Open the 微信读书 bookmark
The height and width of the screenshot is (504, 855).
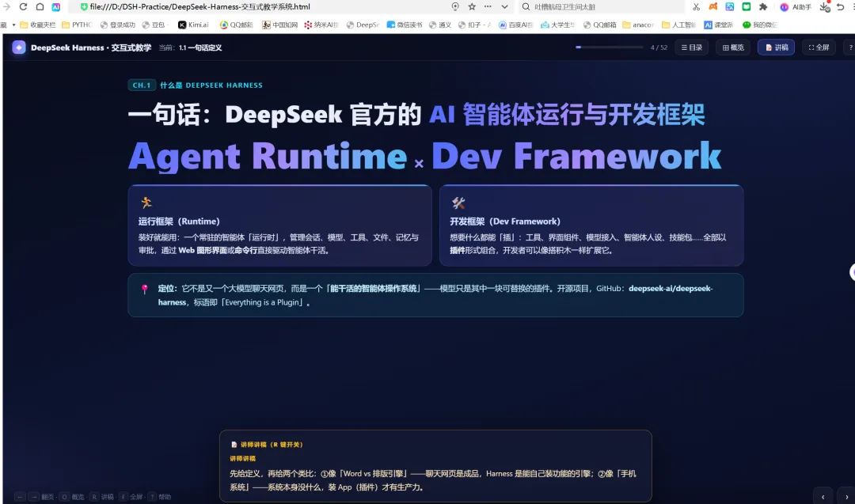point(404,25)
